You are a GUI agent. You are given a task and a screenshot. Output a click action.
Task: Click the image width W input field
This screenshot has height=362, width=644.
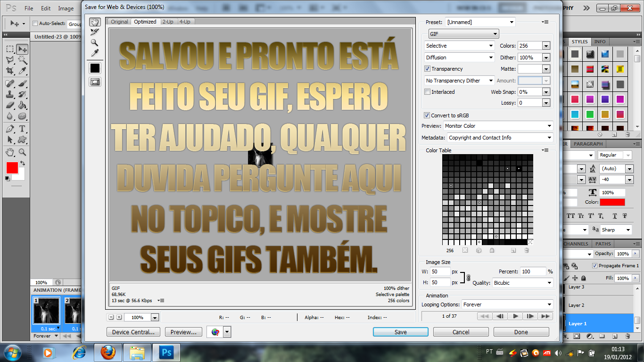point(440,271)
